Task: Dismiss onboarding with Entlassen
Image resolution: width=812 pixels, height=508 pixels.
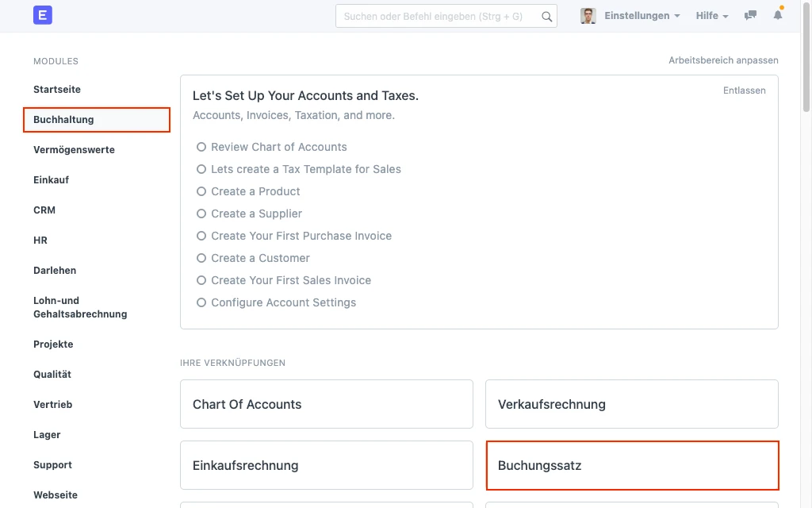Action: pos(744,90)
